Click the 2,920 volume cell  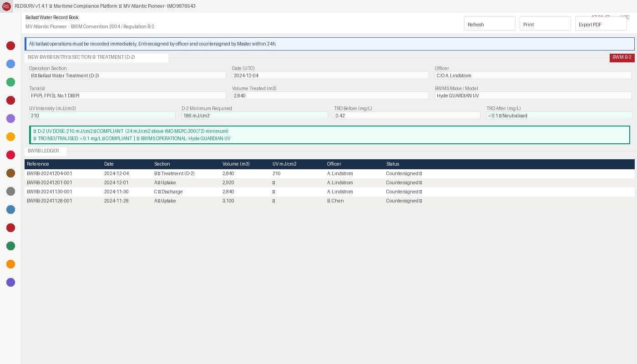[x=228, y=183]
